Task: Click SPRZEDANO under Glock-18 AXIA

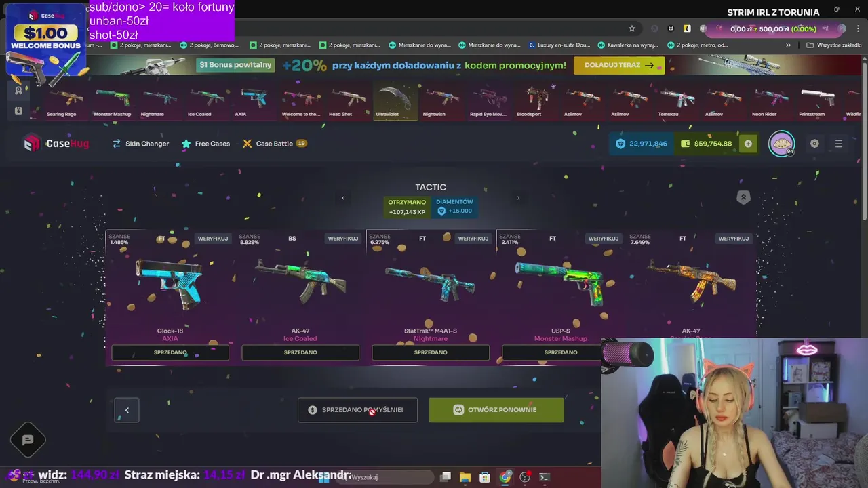Action: tap(170, 352)
